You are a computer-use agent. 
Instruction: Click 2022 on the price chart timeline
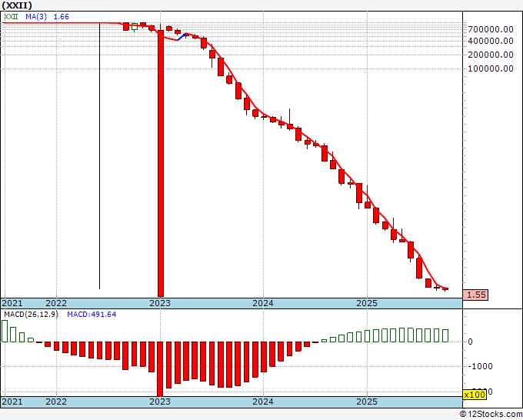coord(56,303)
